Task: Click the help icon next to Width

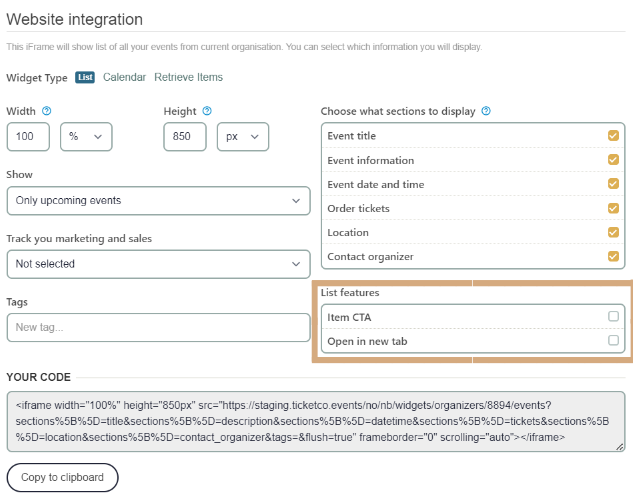Action: point(47,111)
